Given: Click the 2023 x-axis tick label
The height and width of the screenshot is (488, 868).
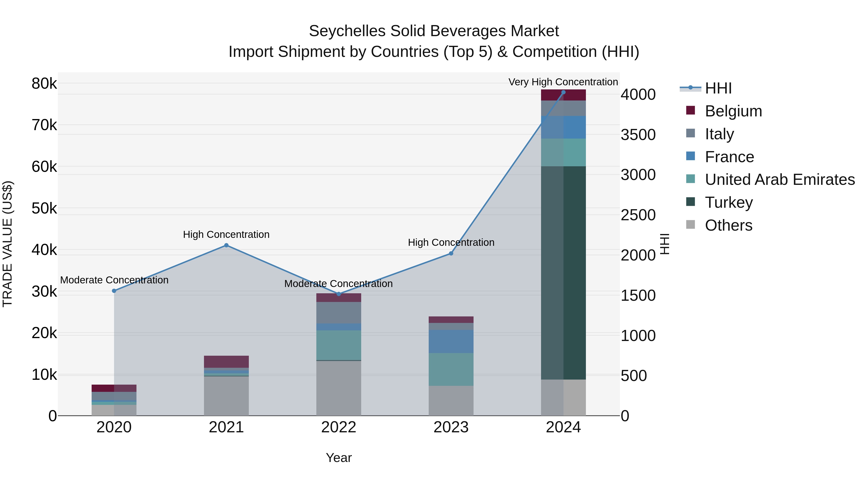Looking at the screenshot, I should [451, 427].
